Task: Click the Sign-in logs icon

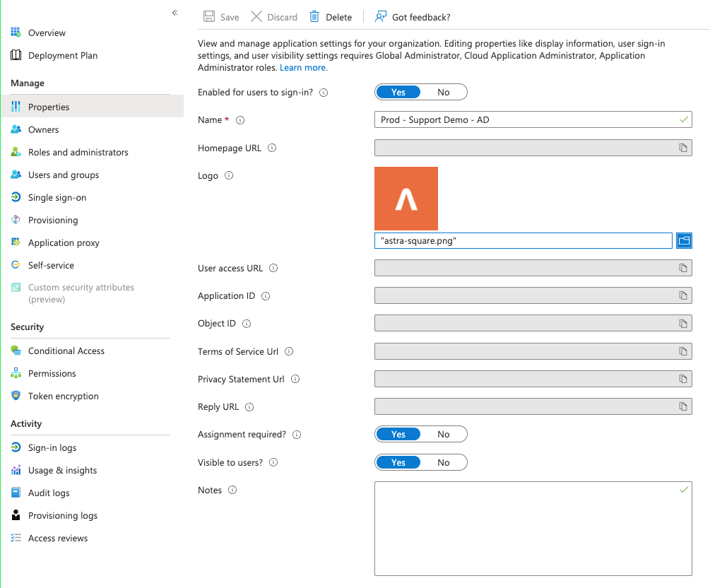Action: click(x=16, y=447)
